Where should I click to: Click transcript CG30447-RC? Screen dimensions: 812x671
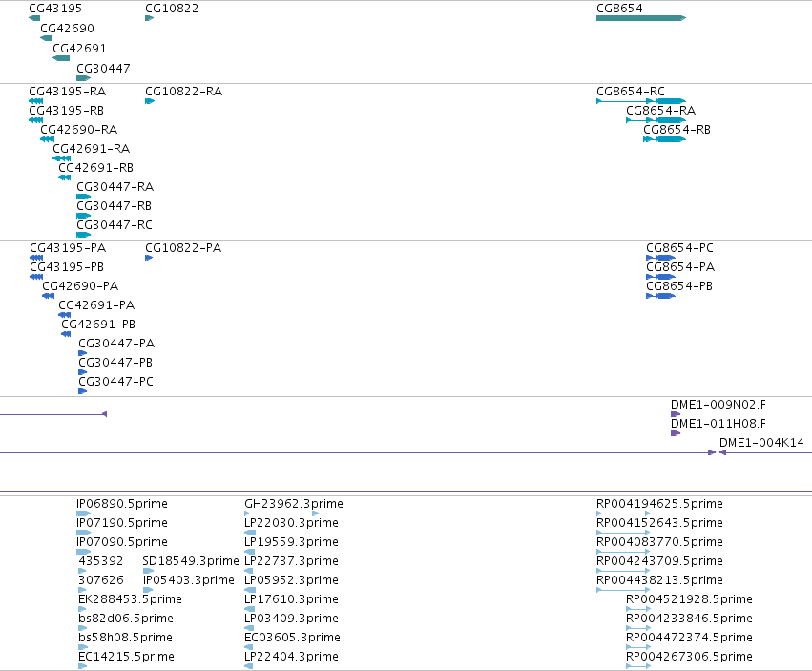(115, 225)
